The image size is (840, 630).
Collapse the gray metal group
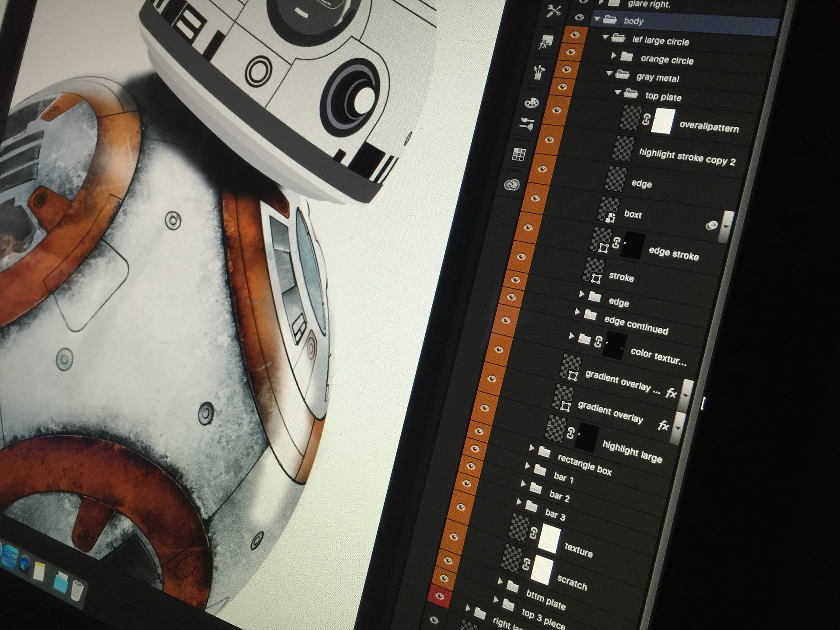(609, 74)
